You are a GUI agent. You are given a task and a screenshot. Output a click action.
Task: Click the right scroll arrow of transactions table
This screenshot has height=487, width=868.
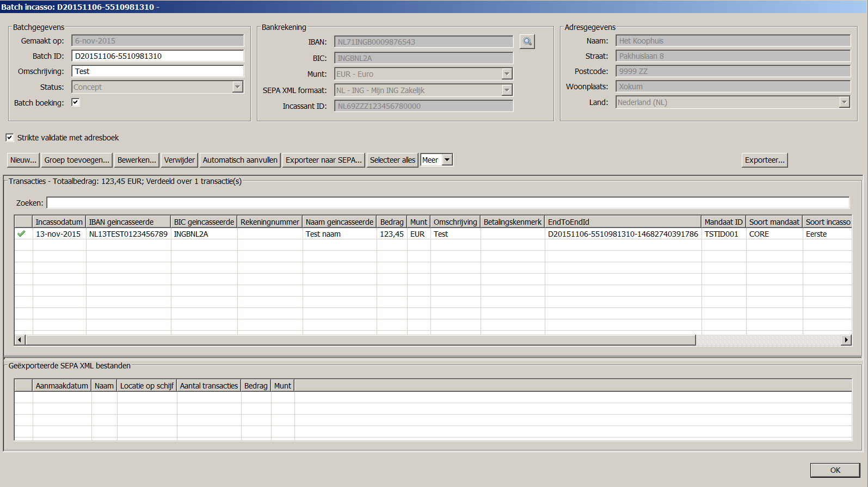point(846,340)
